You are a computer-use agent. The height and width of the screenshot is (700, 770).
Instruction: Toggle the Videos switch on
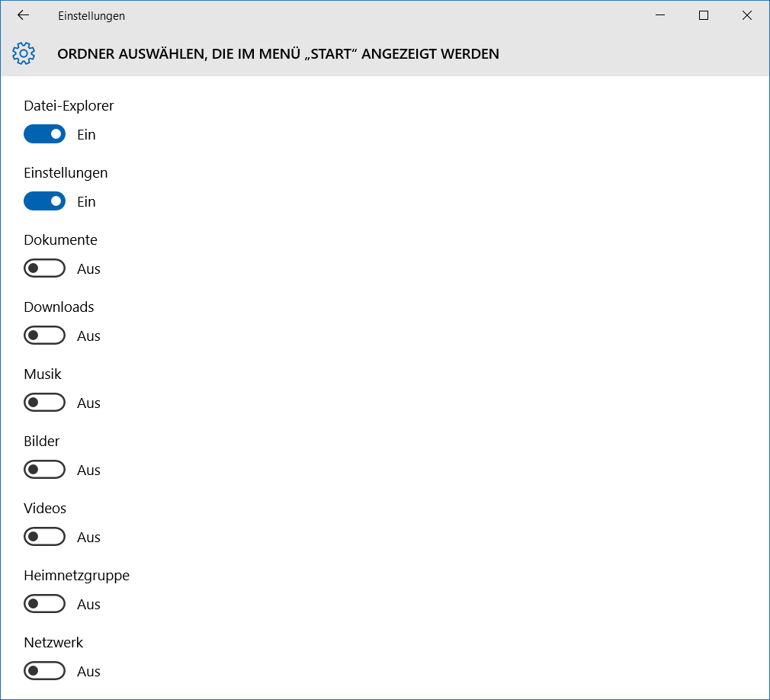coord(44,537)
